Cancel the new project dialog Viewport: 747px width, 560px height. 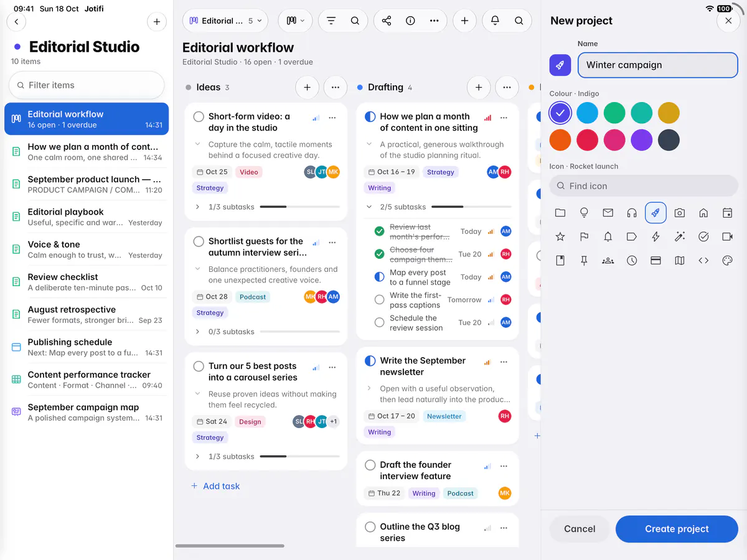coord(580,529)
